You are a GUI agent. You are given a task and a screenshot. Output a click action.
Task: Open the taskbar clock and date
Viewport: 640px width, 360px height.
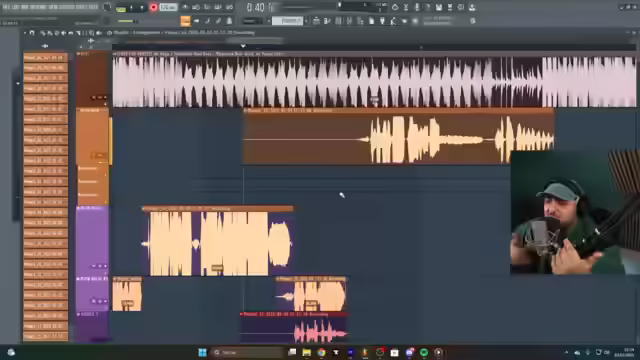629,352
